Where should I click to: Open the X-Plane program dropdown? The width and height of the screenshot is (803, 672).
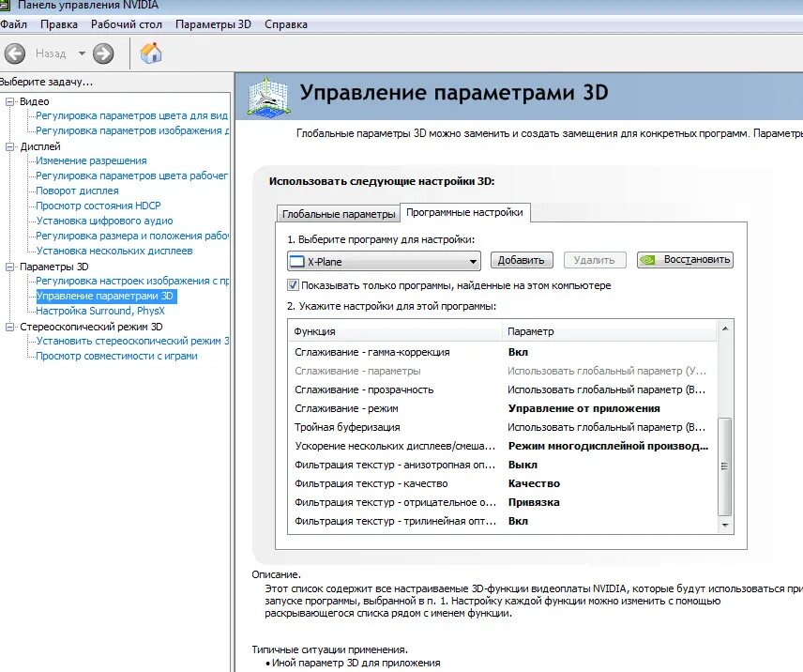pos(384,261)
